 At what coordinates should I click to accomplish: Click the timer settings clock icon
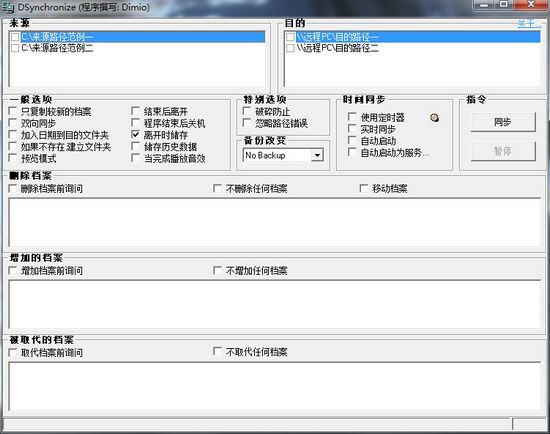click(x=434, y=118)
